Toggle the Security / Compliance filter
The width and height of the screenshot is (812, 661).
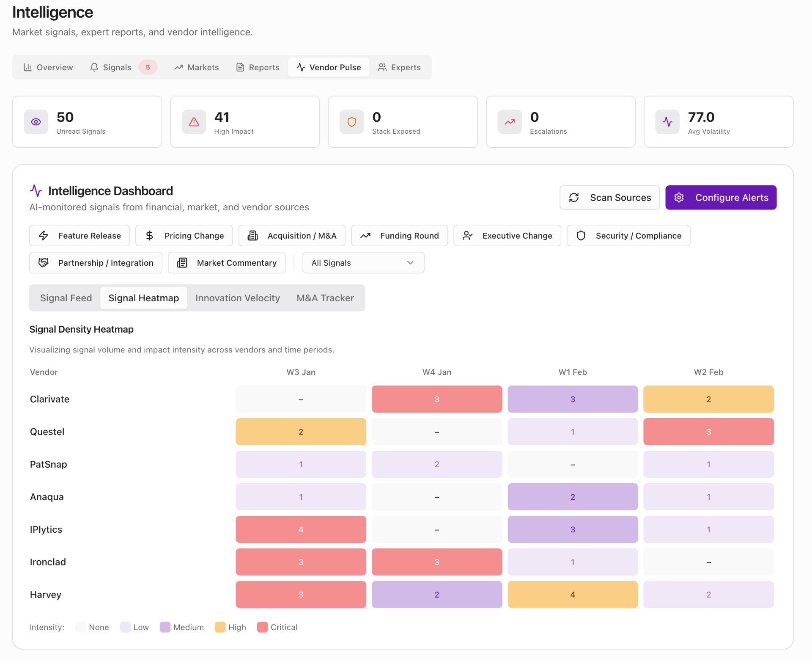(628, 236)
